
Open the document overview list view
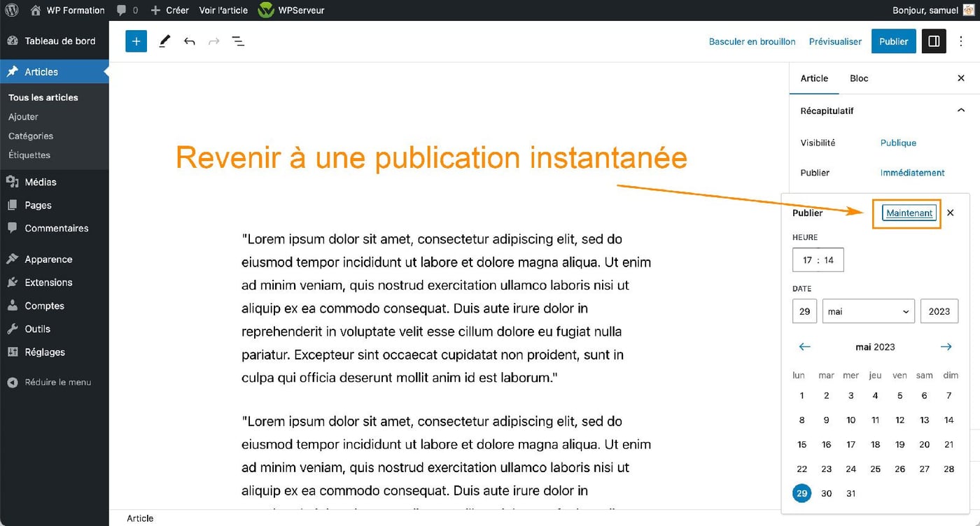[x=238, y=41]
